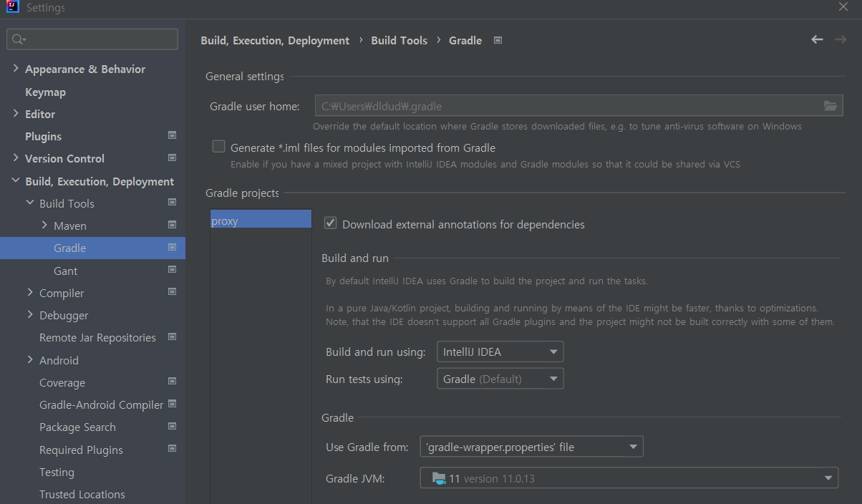This screenshot has height=504, width=862.
Task: Click Build, Execution, Deployment breadcrumb
Action: click(x=275, y=41)
